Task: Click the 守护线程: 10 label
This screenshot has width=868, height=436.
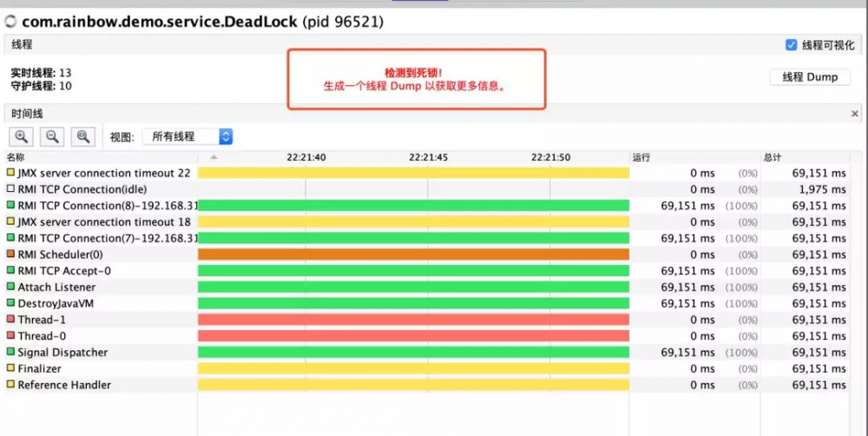Action: click(41, 86)
